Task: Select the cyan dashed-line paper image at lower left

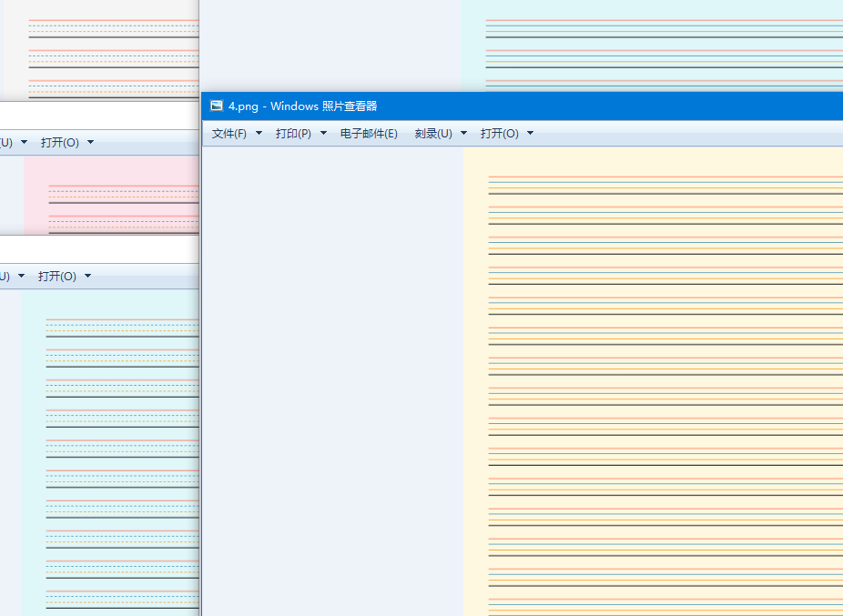Action: tap(110, 452)
